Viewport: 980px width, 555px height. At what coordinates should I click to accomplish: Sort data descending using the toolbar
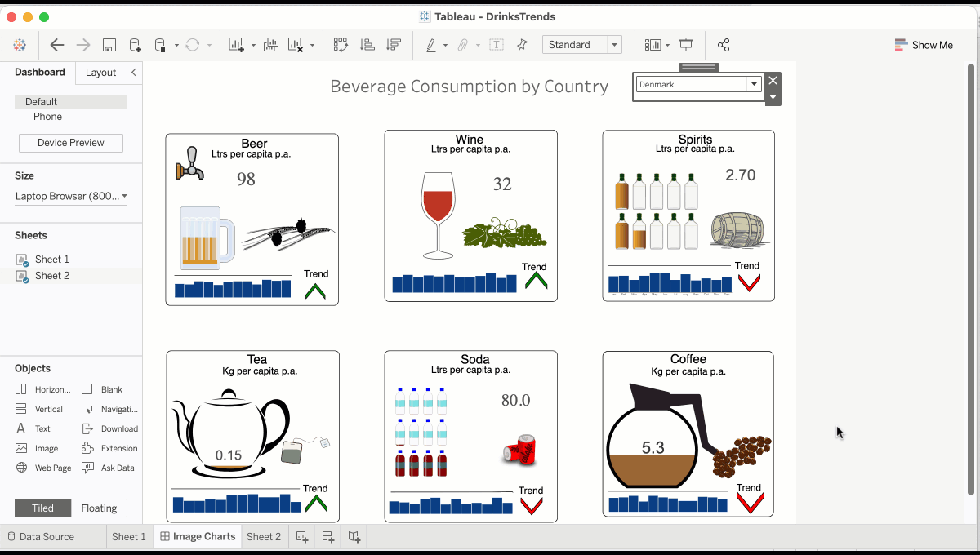(x=394, y=45)
